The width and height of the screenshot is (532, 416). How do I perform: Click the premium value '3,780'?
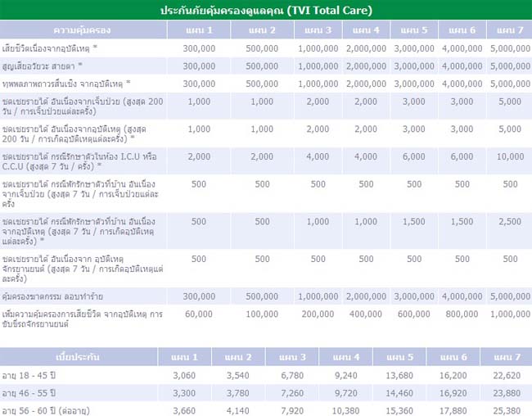pos(238,393)
